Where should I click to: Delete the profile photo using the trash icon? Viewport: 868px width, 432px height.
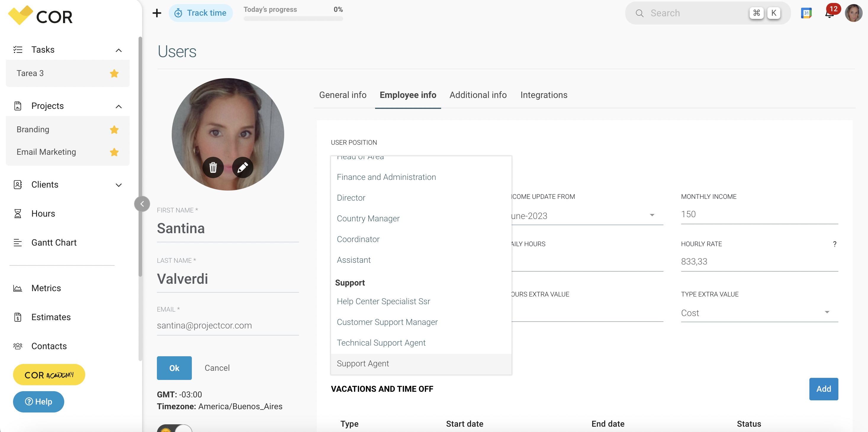(x=213, y=167)
